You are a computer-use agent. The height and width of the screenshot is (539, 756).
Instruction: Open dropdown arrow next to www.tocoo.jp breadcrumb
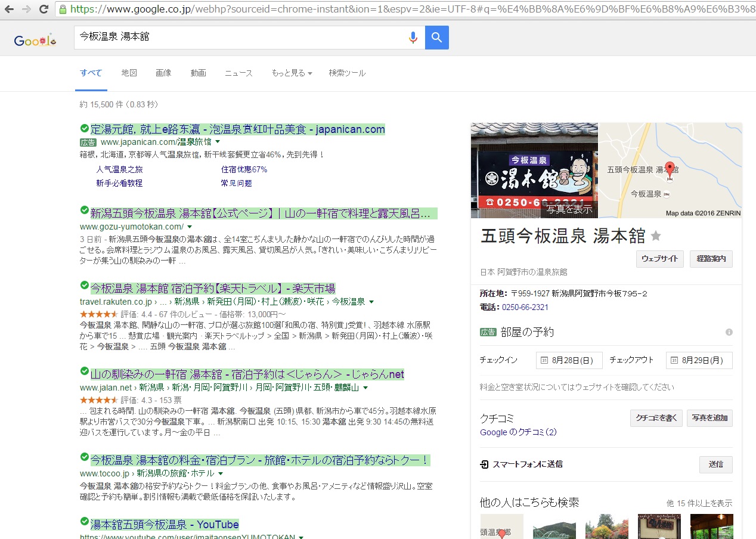tap(220, 473)
